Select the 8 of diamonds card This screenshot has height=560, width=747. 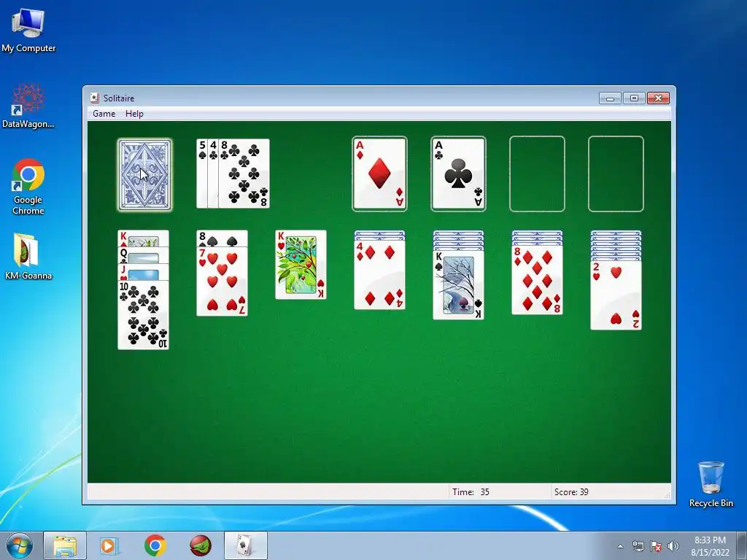pos(538,280)
